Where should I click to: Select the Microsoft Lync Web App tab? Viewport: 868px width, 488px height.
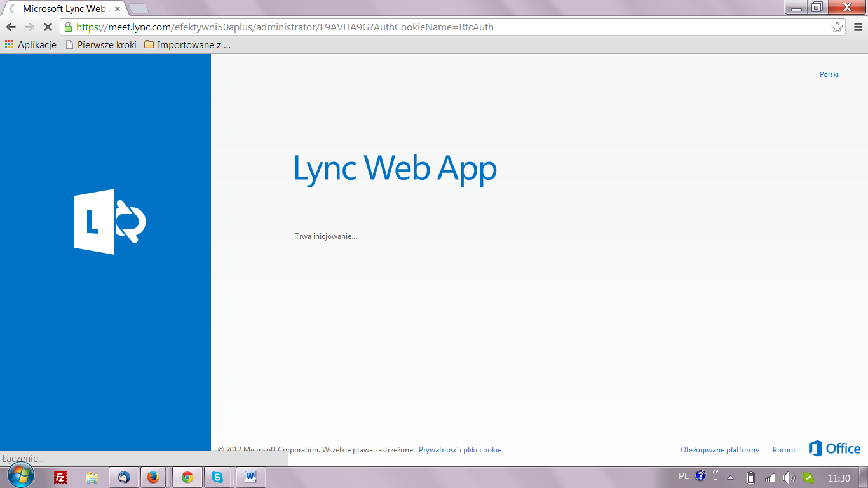click(x=64, y=9)
